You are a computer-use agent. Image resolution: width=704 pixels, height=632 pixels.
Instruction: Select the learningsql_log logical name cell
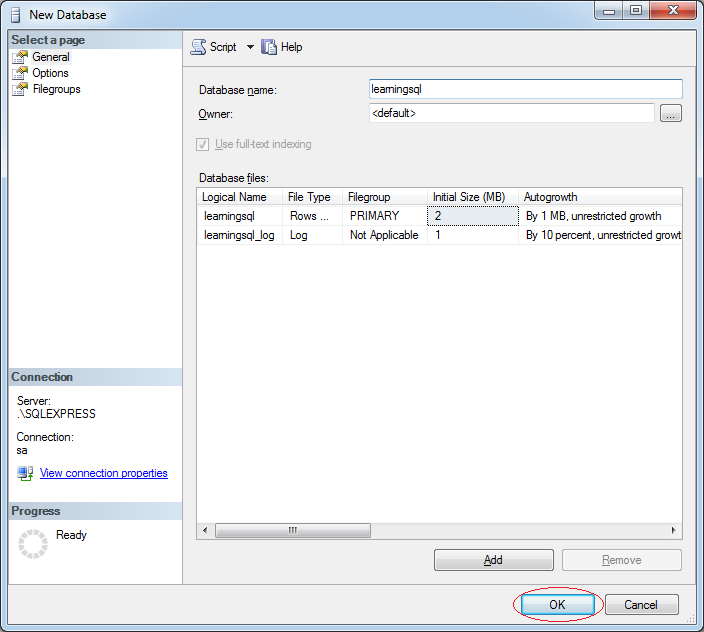pos(240,235)
